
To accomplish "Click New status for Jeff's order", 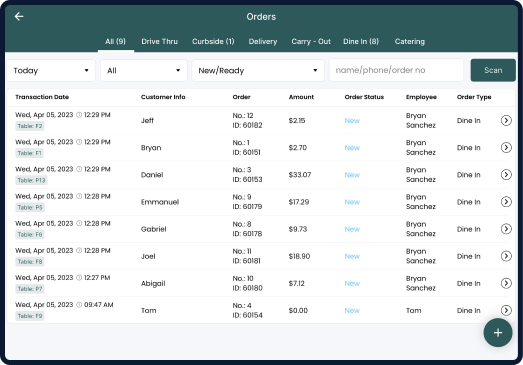I will [x=352, y=120].
